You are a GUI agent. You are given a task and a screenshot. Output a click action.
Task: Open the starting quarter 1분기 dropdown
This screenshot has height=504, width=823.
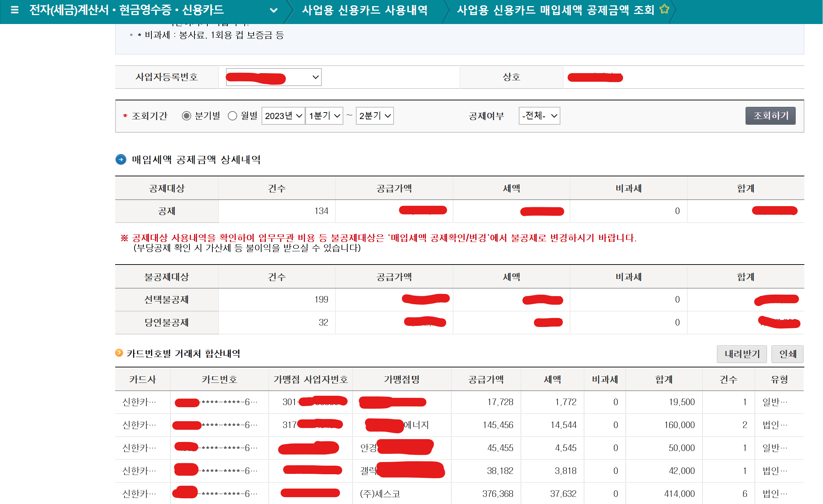(x=324, y=115)
